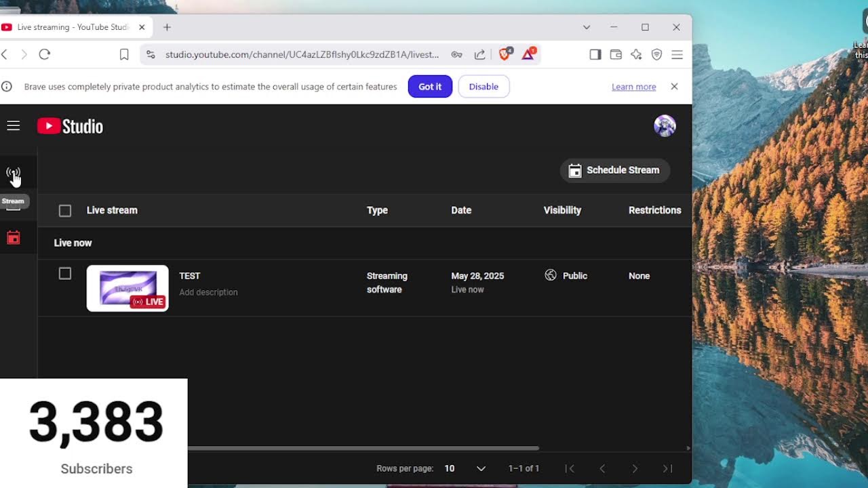This screenshot has height=488, width=868.
Task: Click the globe icon beside Public
Action: [551, 275]
